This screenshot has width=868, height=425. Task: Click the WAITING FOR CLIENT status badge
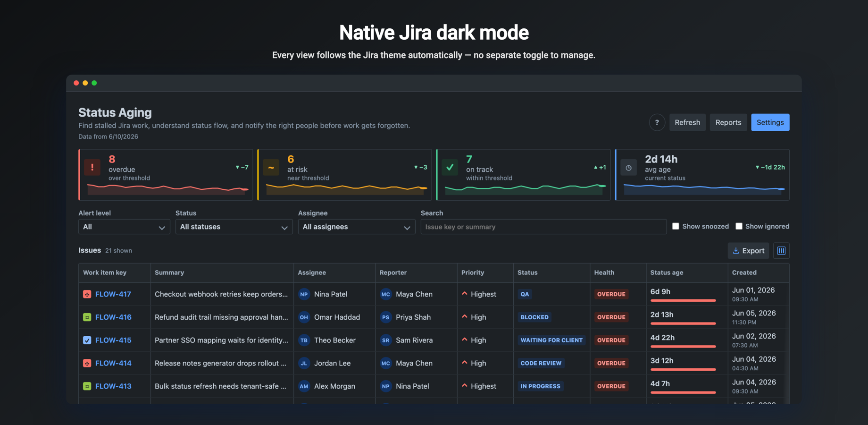(x=551, y=340)
